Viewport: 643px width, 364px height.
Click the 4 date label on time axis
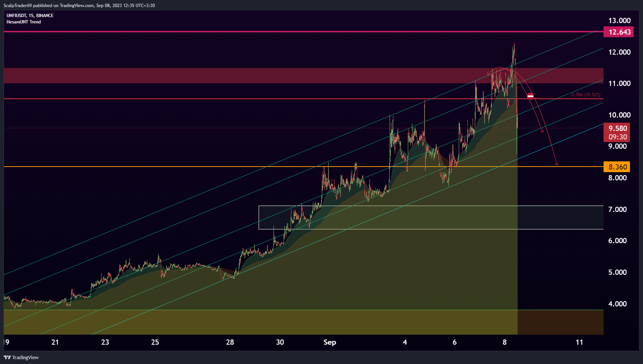click(x=405, y=342)
